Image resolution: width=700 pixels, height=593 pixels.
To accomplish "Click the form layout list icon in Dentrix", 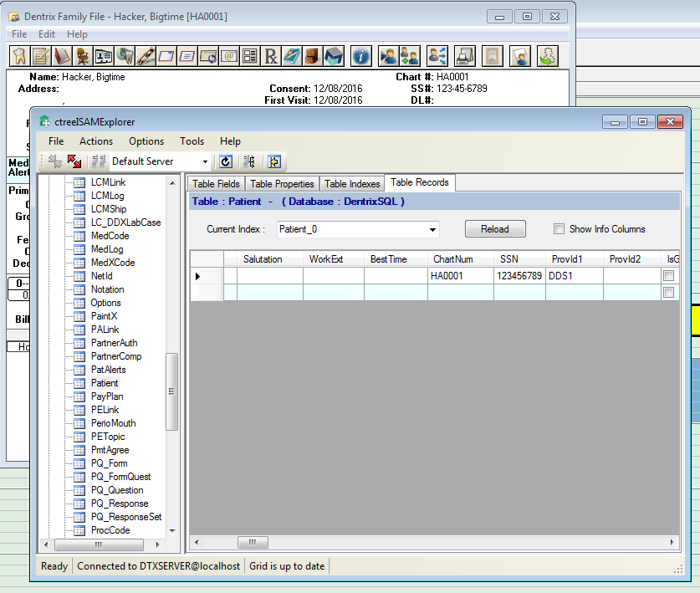I will click(250, 56).
